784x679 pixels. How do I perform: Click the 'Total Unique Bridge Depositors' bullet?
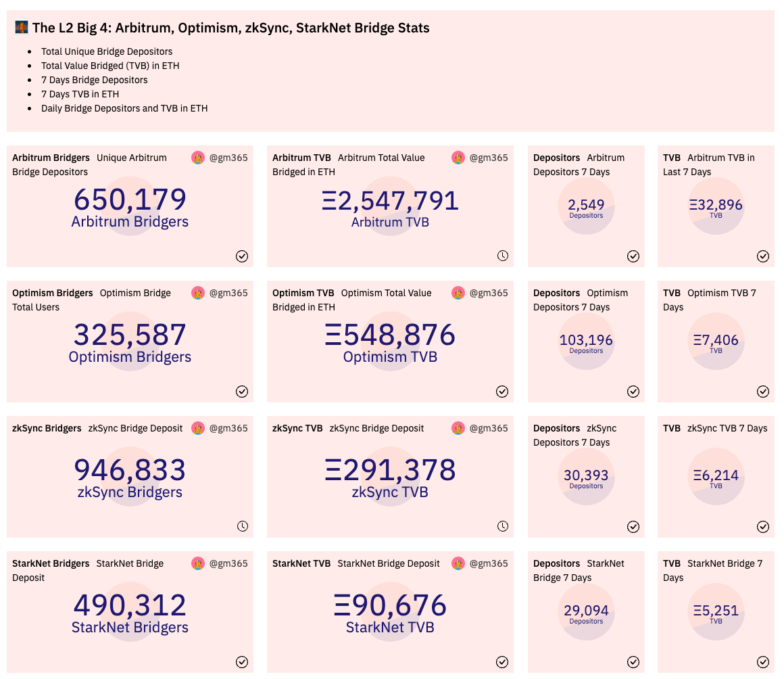pyautogui.click(x=107, y=51)
